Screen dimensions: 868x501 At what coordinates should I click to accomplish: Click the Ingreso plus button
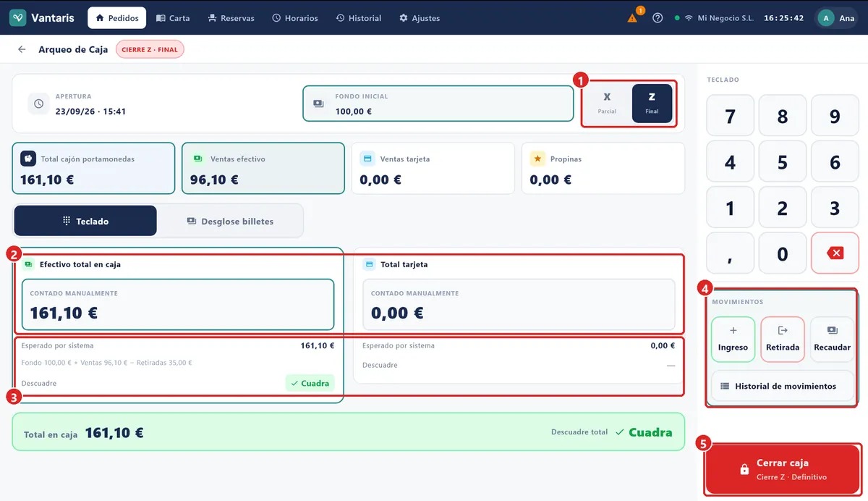733,340
